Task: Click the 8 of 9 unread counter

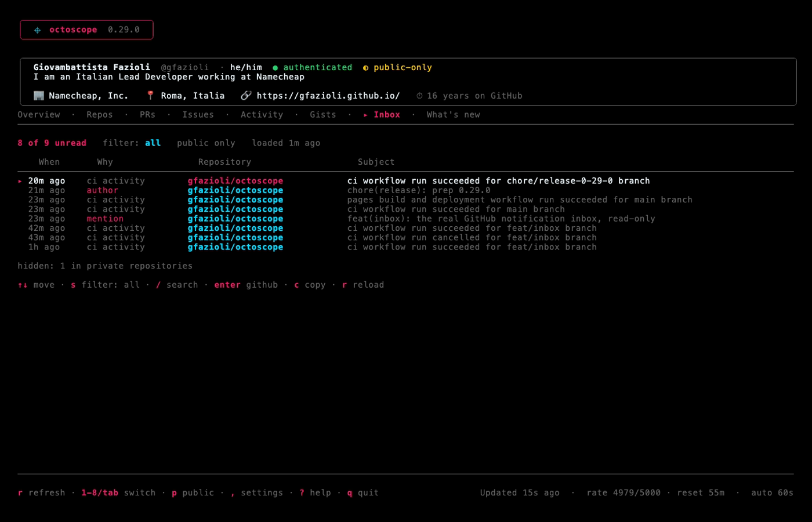Action: pyautogui.click(x=52, y=143)
